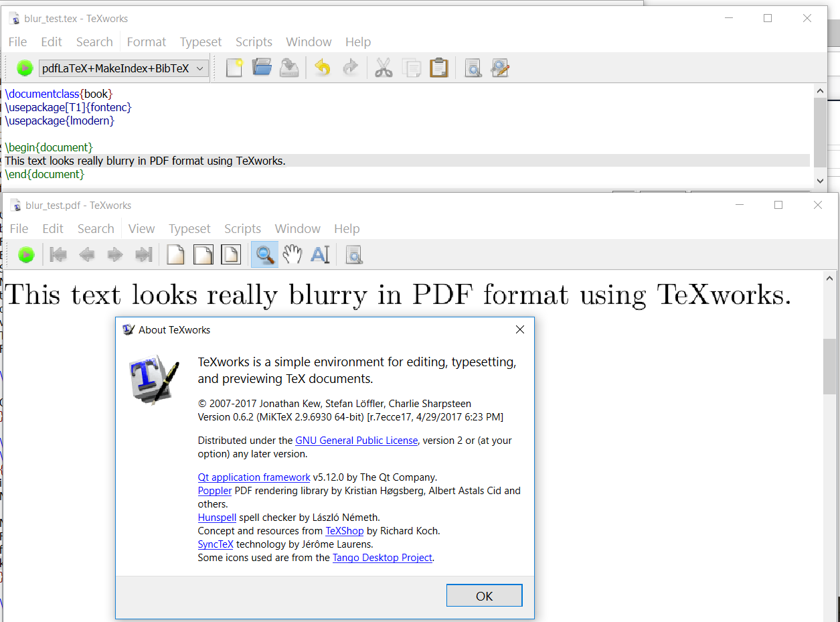Viewport: 840px width, 622px height.
Task: Open the File menu in blur_test.pdf window
Action: [x=19, y=228]
